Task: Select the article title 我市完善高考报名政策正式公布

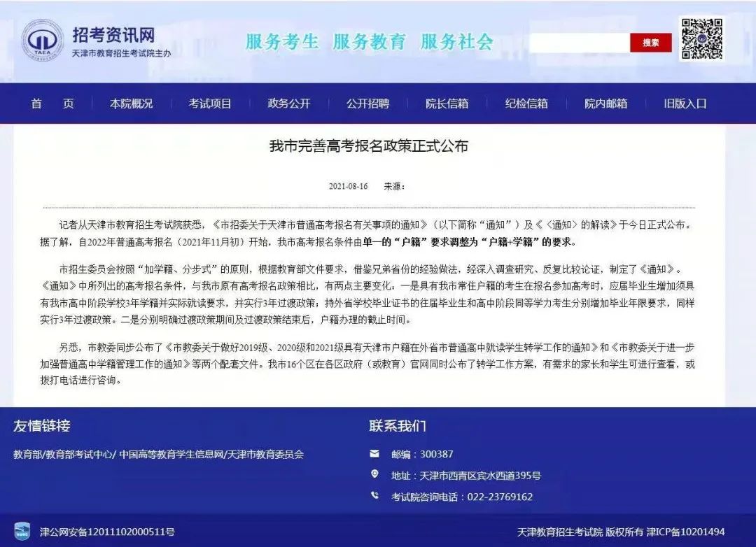Action: pyautogui.click(x=369, y=146)
